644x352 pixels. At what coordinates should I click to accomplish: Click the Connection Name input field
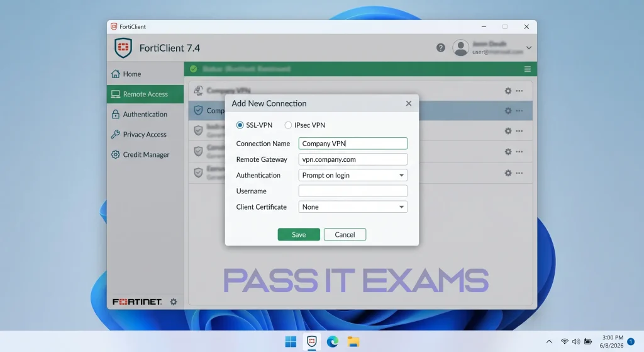pos(353,144)
